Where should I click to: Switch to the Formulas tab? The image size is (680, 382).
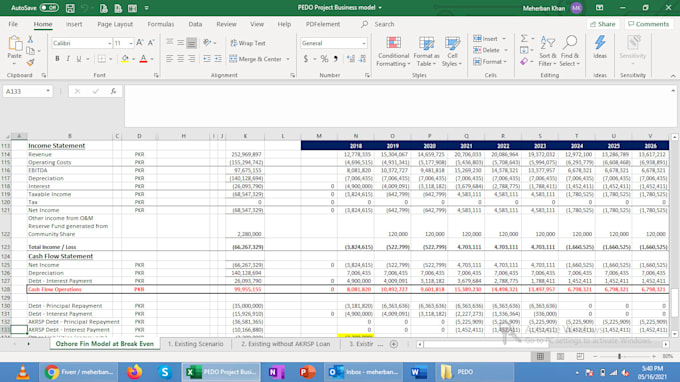160,24
